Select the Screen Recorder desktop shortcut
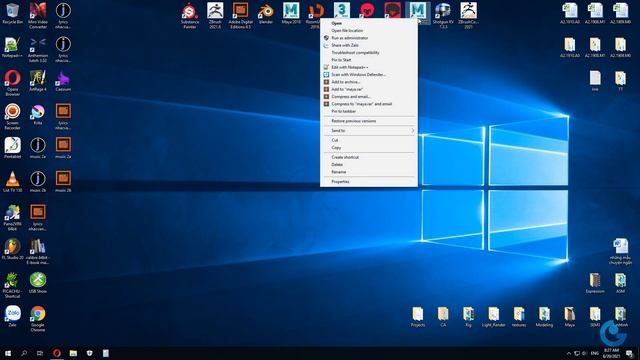 [x=12, y=116]
